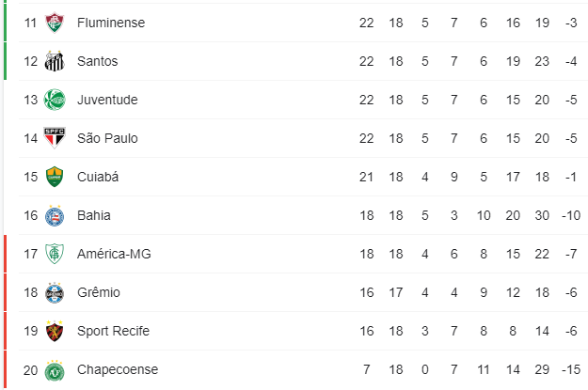Viewport: 588px width, 390px height.
Task: Open the Grêmio team name link
Action: pyautogui.click(x=99, y=292)
